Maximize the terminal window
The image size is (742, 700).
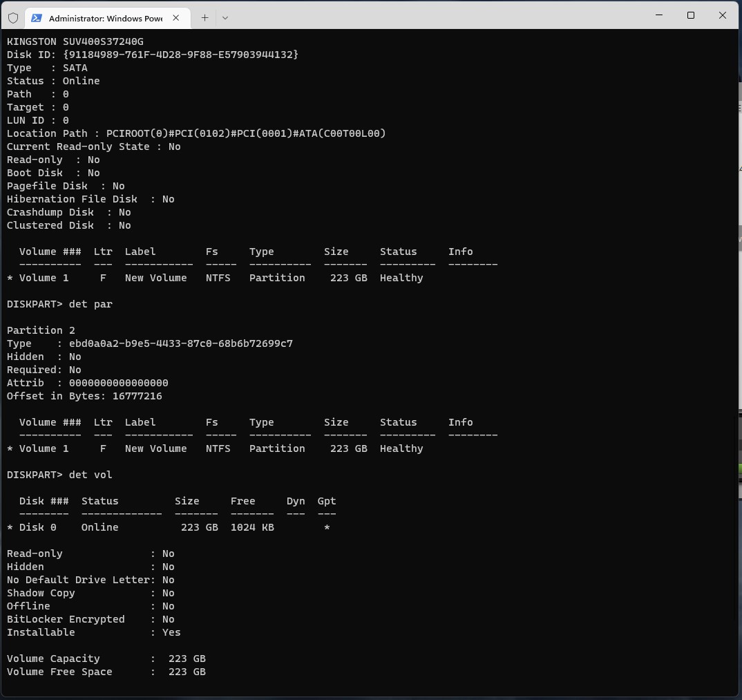coord(690,15)
